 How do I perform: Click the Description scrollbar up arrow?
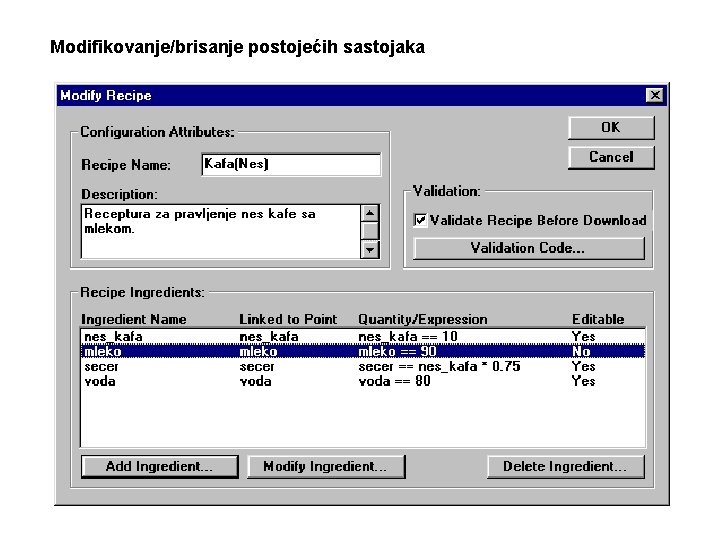point(370,213)
